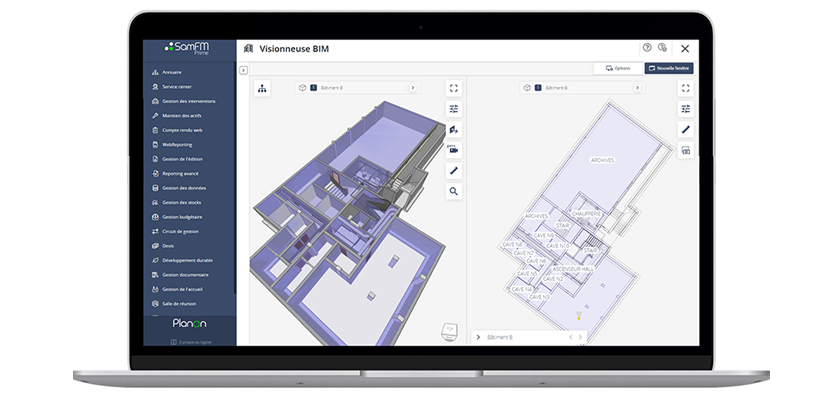Screen dimensions: 820x400
Task: Activate the camera view tool
Action: (454, 150)
